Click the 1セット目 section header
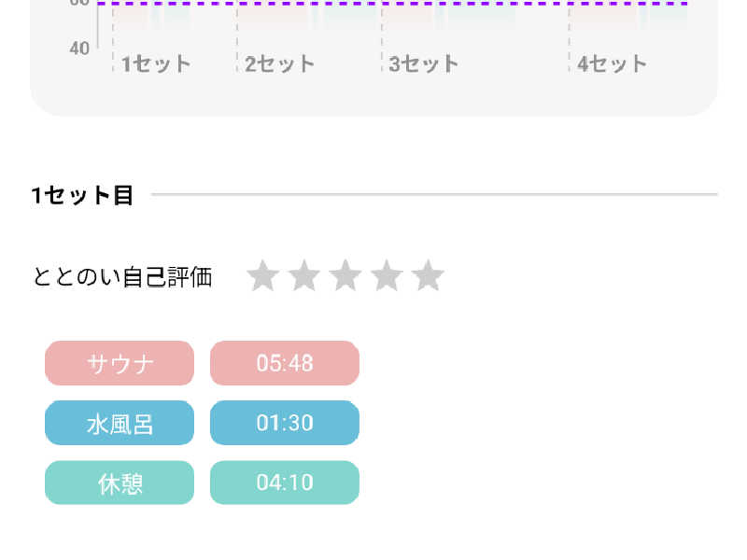 (82, 195)
